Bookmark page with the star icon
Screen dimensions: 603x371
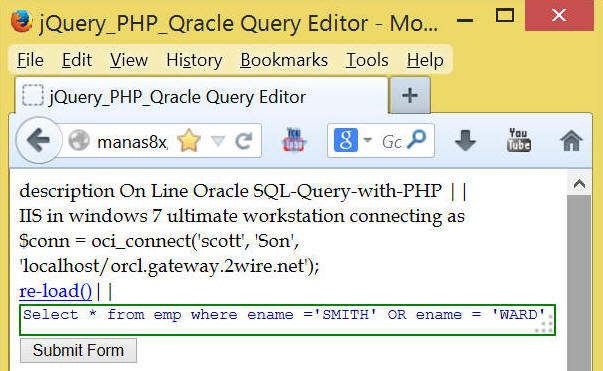click(189, 141)
